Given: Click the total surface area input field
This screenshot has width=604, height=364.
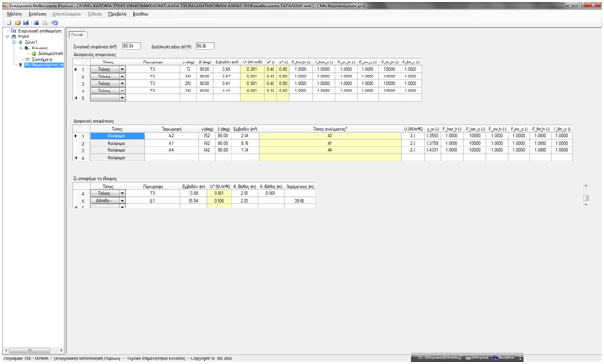Looking at the screenshot, I should (132, 47).
